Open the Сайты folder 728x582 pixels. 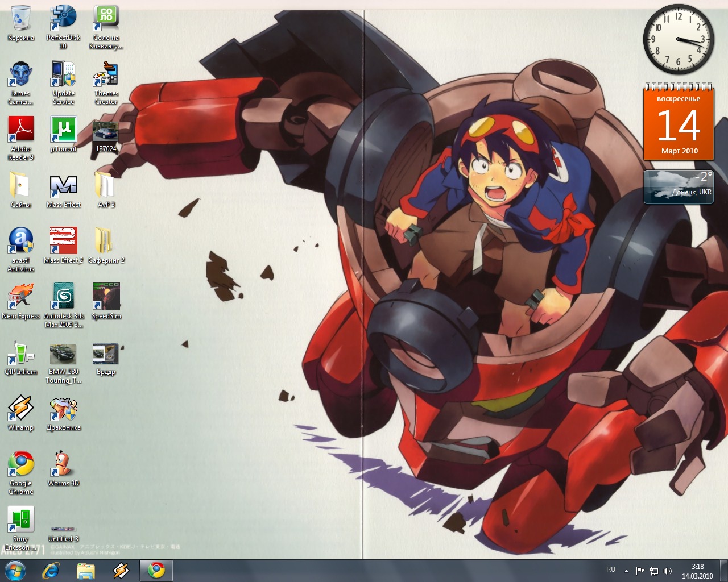pyautogui.click(x=21, y=190)
